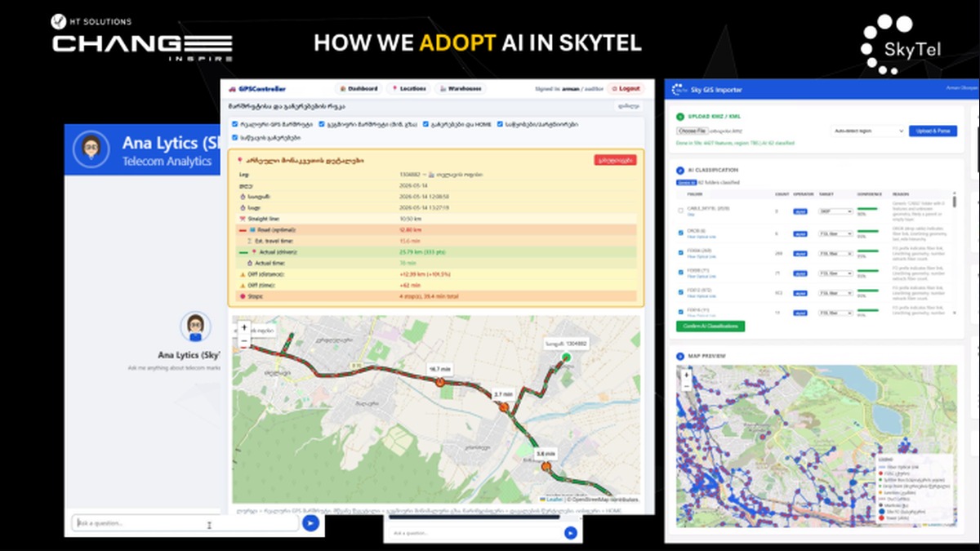This screenshot has height=551, width=980.
Task: Click the green destination marker 1304882
Action: [567, 358]
